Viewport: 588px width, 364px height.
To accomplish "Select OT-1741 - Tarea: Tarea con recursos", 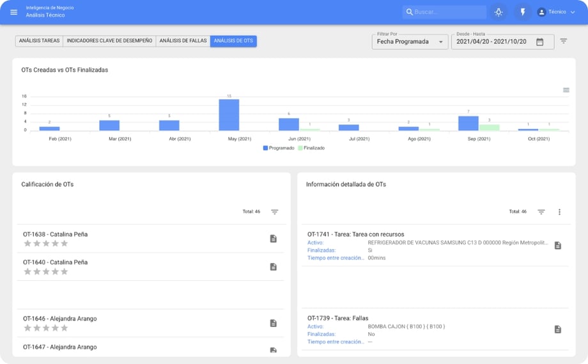I will (355, 234).
